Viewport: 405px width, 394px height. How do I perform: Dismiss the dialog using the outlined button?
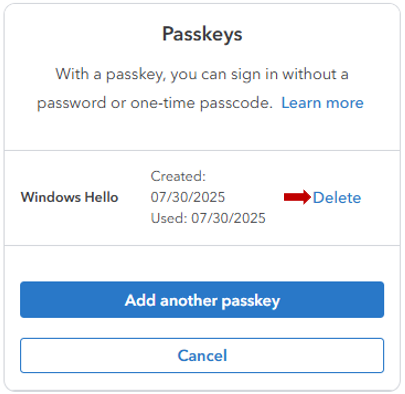pos(202,355)
